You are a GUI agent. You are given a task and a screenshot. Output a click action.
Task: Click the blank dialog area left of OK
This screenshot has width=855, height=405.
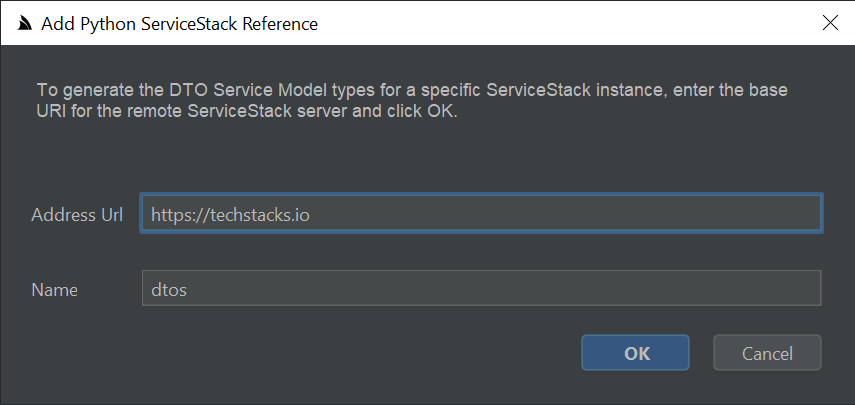[x=300, y=353]
